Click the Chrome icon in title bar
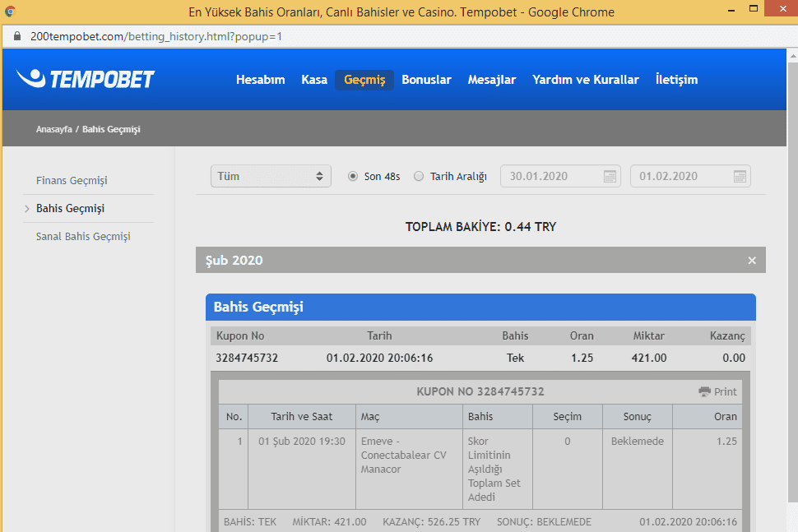The image size is (798, 532). 10,12
